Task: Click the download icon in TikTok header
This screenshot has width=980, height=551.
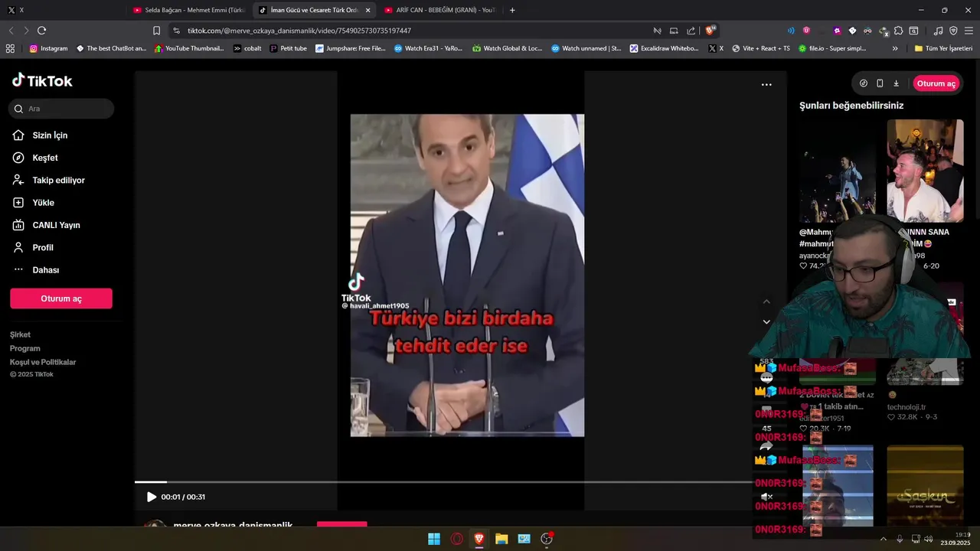Action: tap(896, 83)
